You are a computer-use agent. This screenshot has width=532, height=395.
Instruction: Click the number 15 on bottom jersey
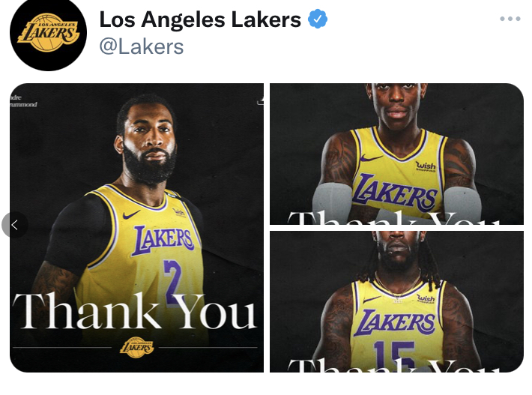click(x=394, y=355)
